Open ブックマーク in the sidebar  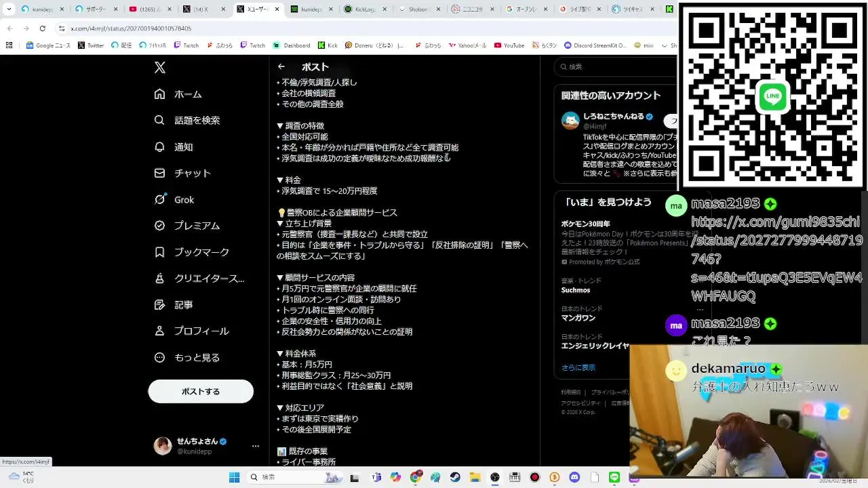click(192, 252)
